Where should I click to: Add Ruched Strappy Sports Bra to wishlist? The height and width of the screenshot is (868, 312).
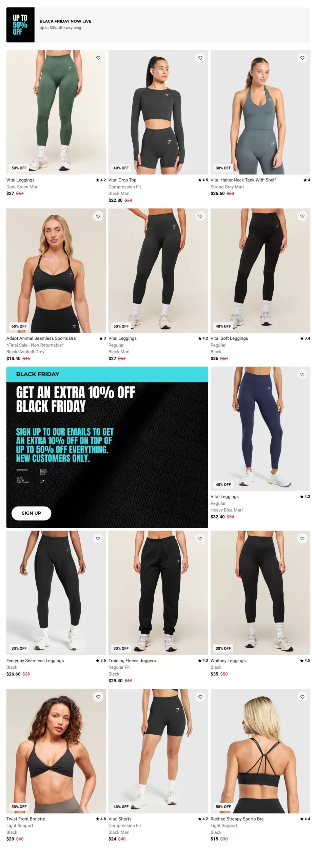click(x=303, y=697)
